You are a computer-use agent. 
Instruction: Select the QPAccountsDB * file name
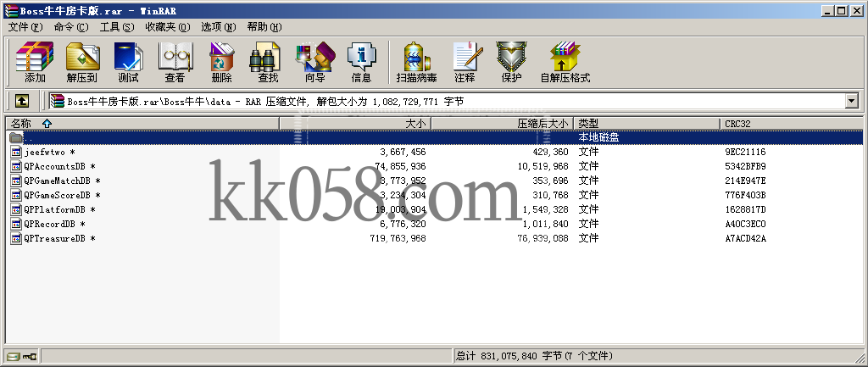[x=59, y=166]
